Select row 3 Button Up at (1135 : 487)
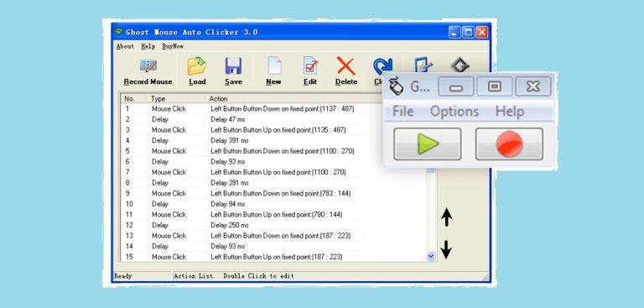Viewport: 644px width, 308px height. tap(243, 130)
